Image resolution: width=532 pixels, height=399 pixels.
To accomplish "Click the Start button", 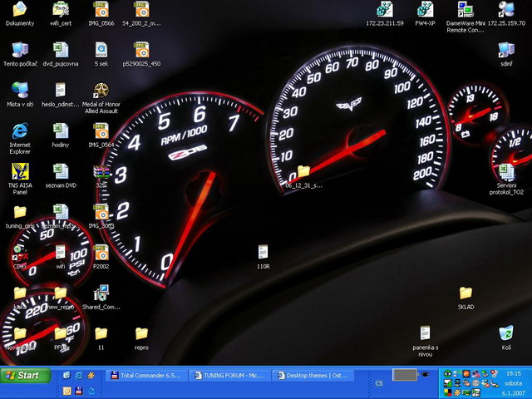I will pos(25,376).
